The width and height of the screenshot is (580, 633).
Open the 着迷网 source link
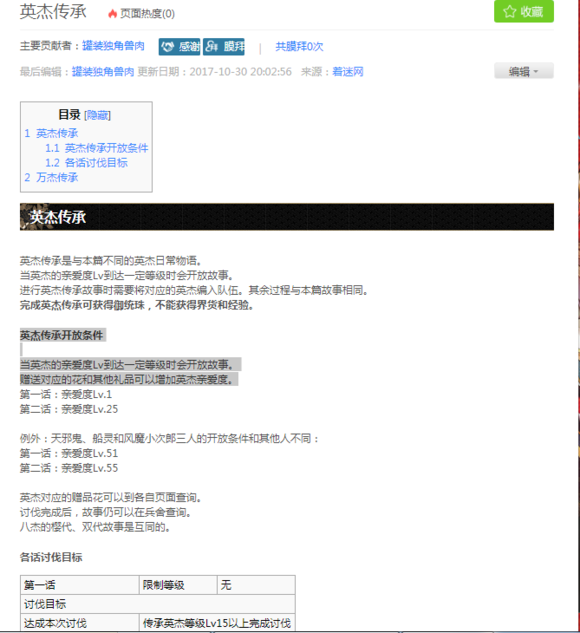point(348,72)
